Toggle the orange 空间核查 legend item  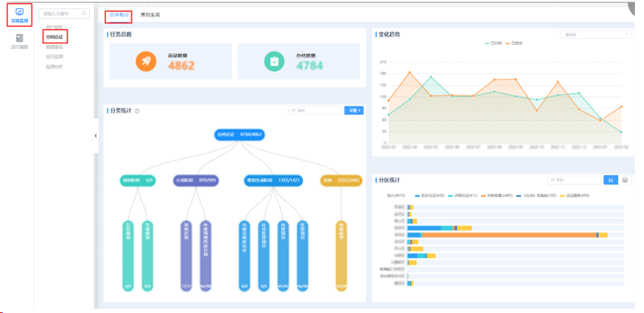[x=496, y=196]
